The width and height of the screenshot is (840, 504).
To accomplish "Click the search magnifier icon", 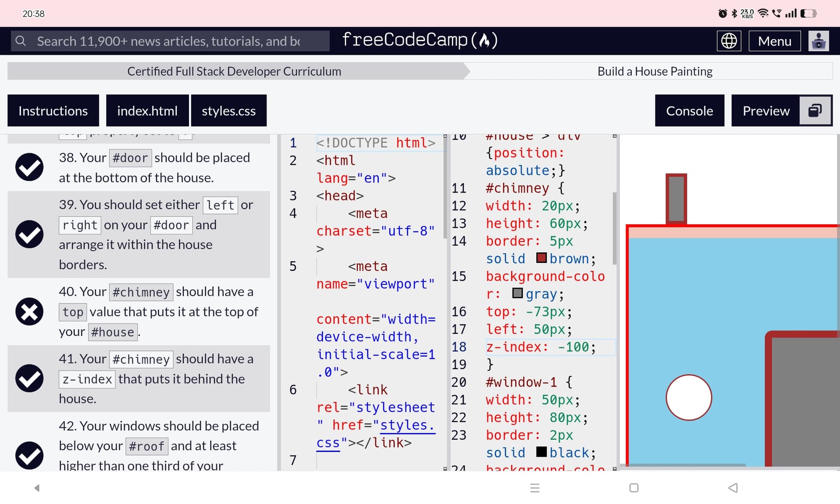I will coord(21,41).
